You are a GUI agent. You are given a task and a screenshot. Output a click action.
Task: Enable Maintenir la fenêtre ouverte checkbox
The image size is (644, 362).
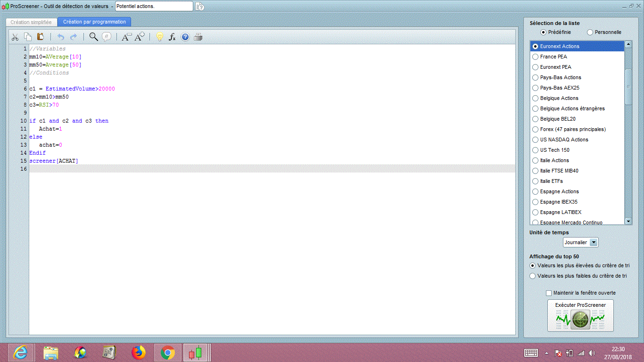pos(549,293)
